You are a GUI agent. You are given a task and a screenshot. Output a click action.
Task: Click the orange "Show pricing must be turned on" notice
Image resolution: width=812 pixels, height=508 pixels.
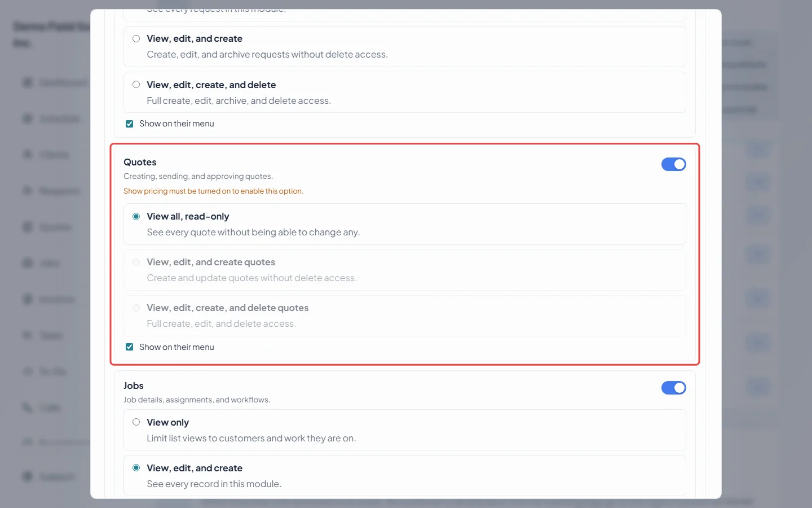[213, 191]
